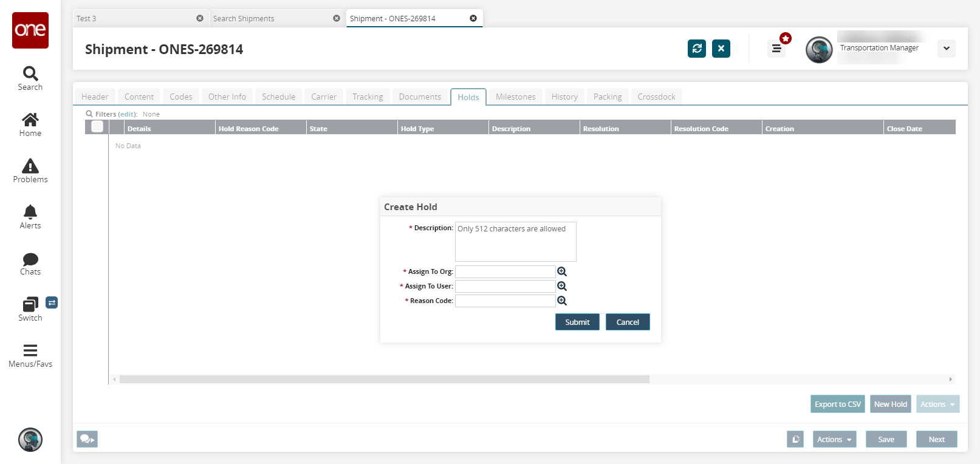Close the Search Shipments tab
This screenshot has width=980, height=464.
click(x=337, y=18)
